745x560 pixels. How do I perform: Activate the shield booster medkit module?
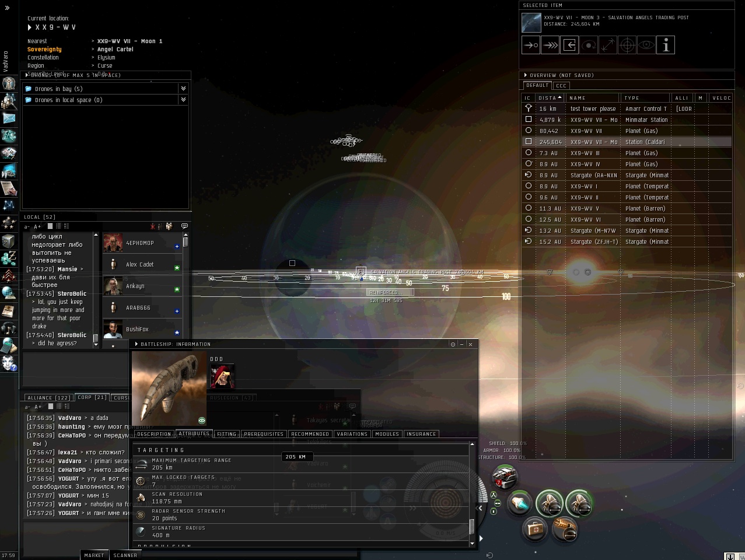534,528
